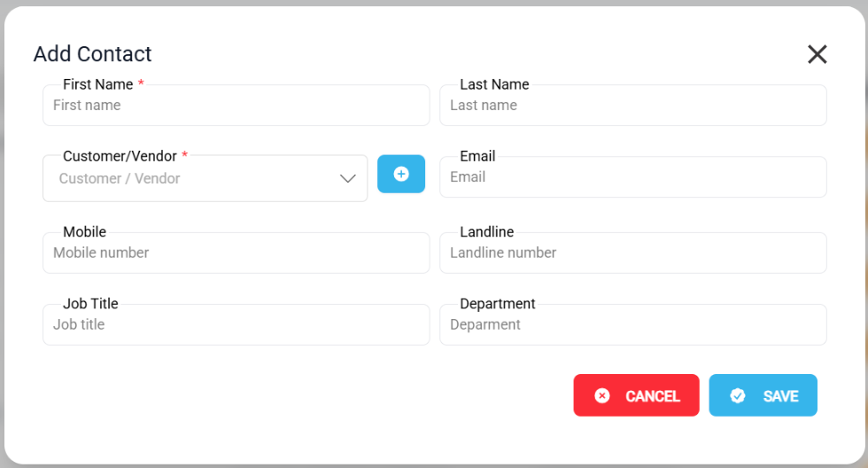Click the Job Title label text
Viewport: 868px width, 468px height.
[90, 304]
